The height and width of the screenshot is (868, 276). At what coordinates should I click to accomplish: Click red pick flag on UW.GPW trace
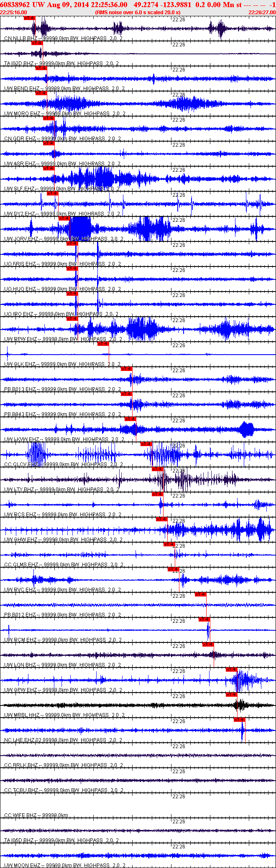pyautogui.click(x=232, y=670)
